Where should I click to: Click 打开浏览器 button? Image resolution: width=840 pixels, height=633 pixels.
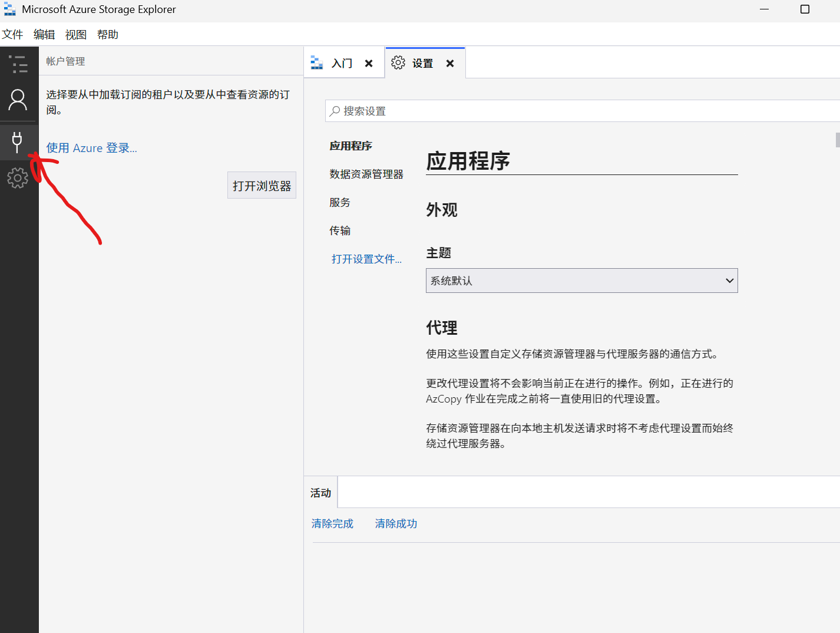pyautogui.click(x=262, y=186)
